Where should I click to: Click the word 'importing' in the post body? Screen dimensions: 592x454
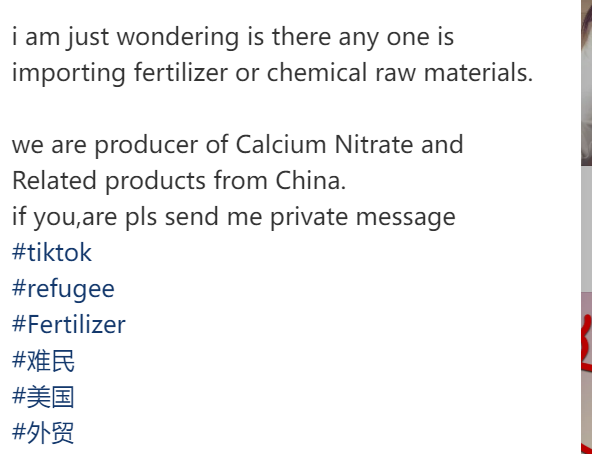click(x=69, y=73)
